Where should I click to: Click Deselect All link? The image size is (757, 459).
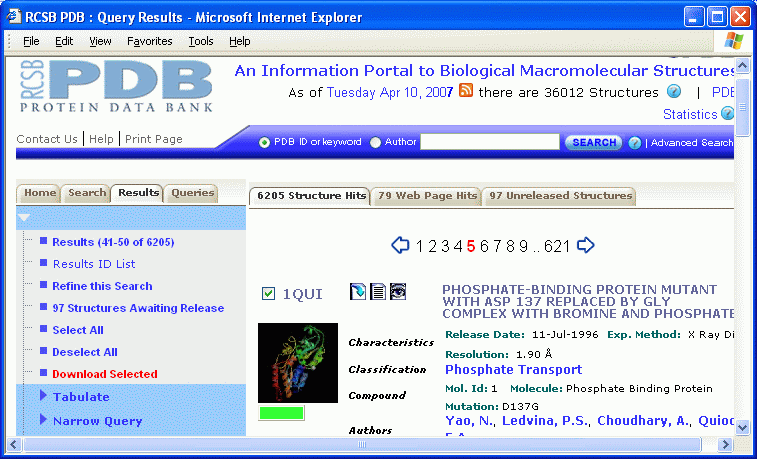point(85,352)
